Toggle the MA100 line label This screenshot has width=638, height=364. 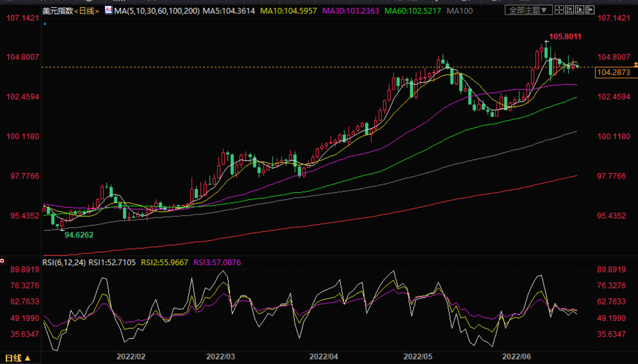[x=459, y=11]
